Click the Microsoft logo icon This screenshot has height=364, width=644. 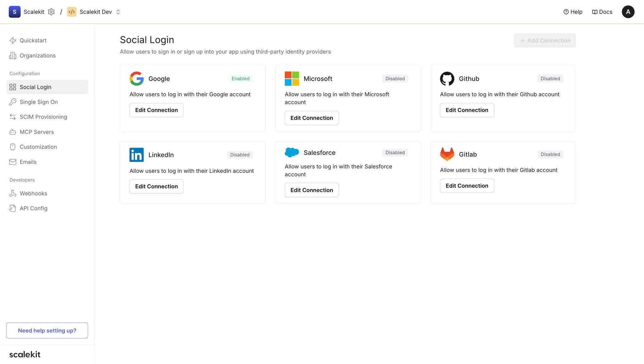point(292,79)
